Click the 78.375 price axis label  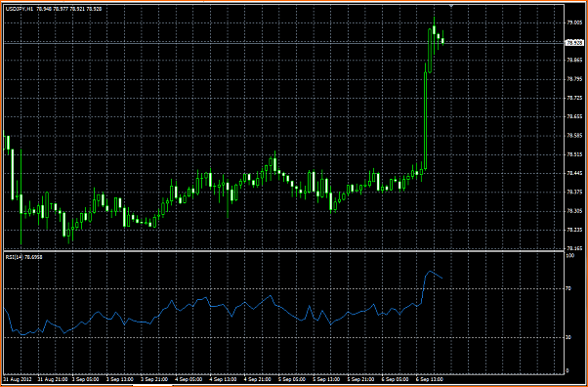pos(573,193)
